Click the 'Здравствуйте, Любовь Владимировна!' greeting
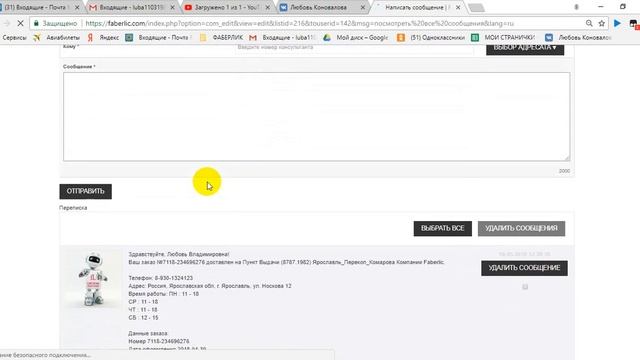The width and height of the screenshot is (640, 360). pyautogui.click(x=179, y=254)
